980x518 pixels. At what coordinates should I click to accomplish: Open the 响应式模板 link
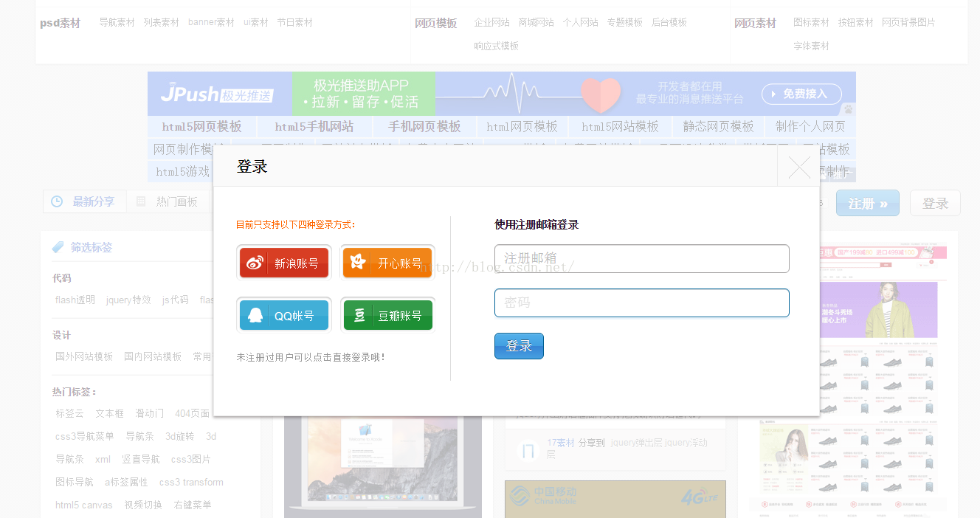click(x=496, y=46)
